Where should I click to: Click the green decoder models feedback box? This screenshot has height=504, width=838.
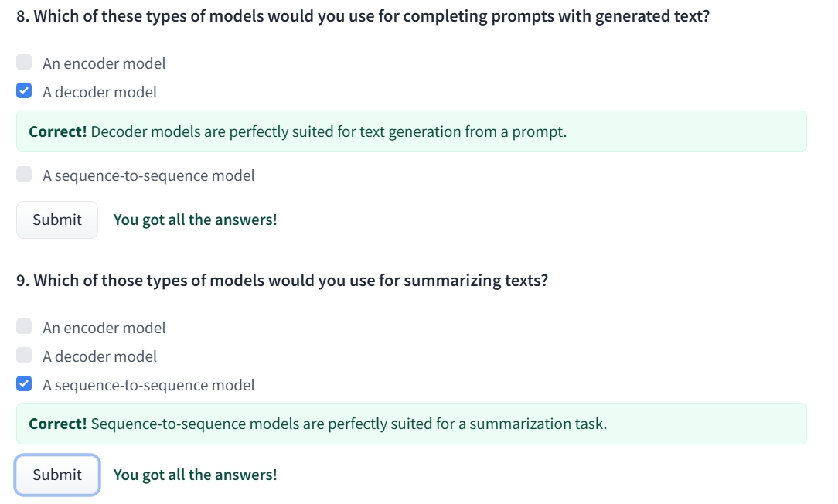[411, 131]
